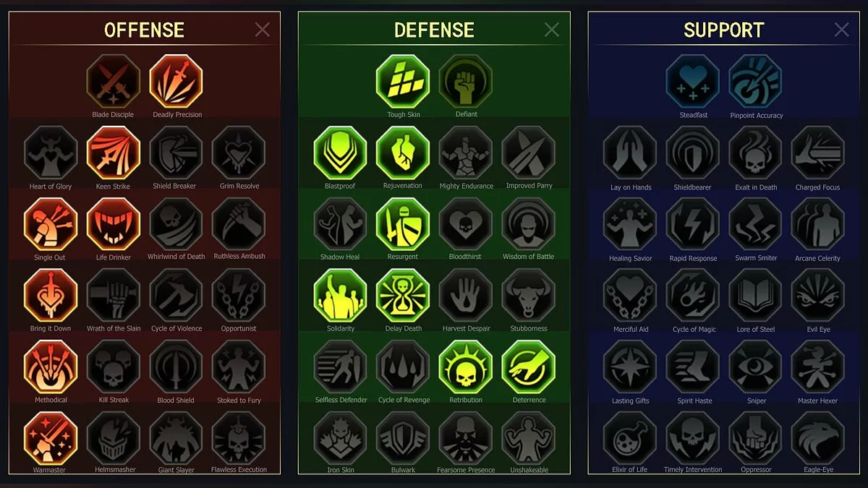Choose the Cycle of Magic mastery
868x488 pixels.
[693, 296]
